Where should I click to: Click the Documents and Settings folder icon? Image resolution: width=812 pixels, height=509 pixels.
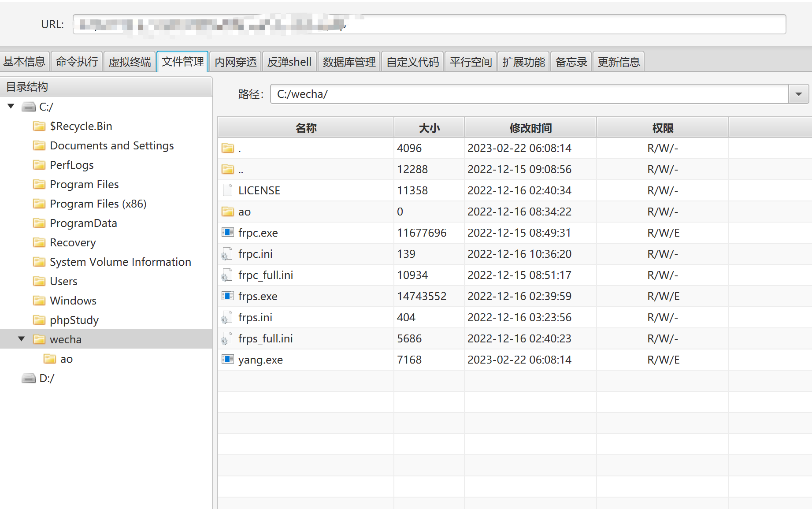click(x=39, y=145)
